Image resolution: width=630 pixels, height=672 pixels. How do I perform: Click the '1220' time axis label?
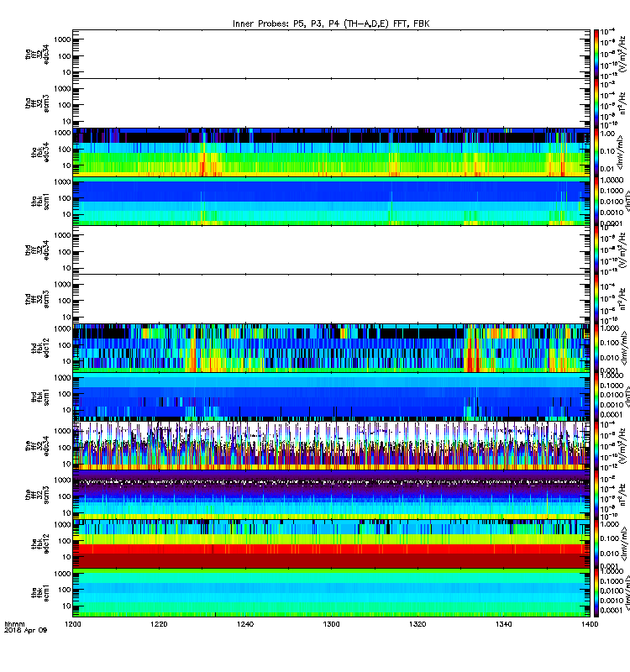159,624
